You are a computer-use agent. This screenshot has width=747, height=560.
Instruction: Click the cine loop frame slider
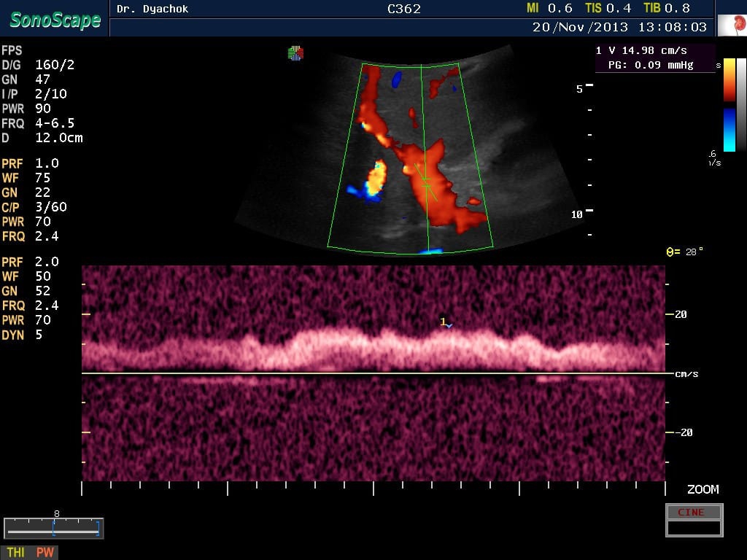(54, 529)
